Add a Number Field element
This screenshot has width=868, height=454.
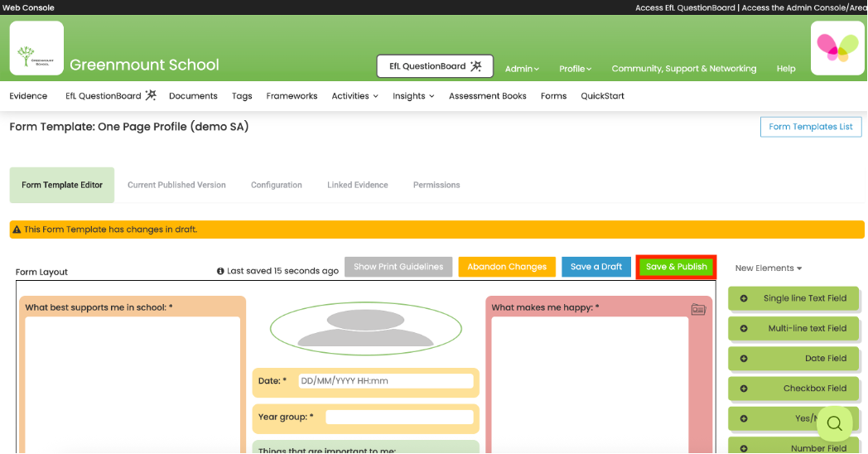[x=793, y=446]
